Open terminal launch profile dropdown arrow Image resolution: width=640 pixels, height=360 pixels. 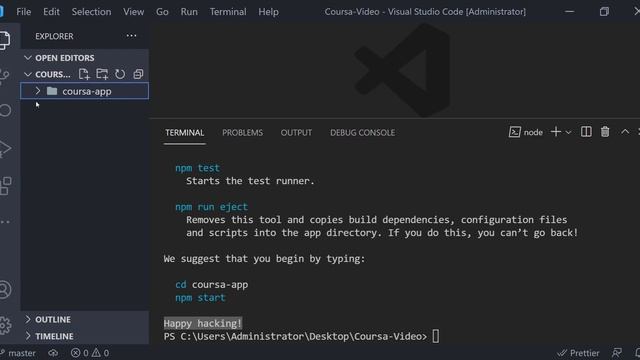pyautogui.click(x=568, y=132)
